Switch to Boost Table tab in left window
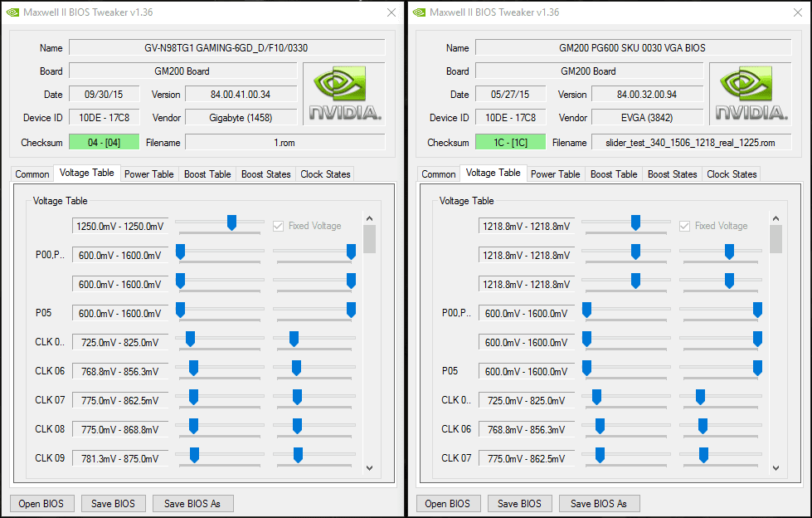The width and height of the screenshot is (812, 518). coord(207,174)
